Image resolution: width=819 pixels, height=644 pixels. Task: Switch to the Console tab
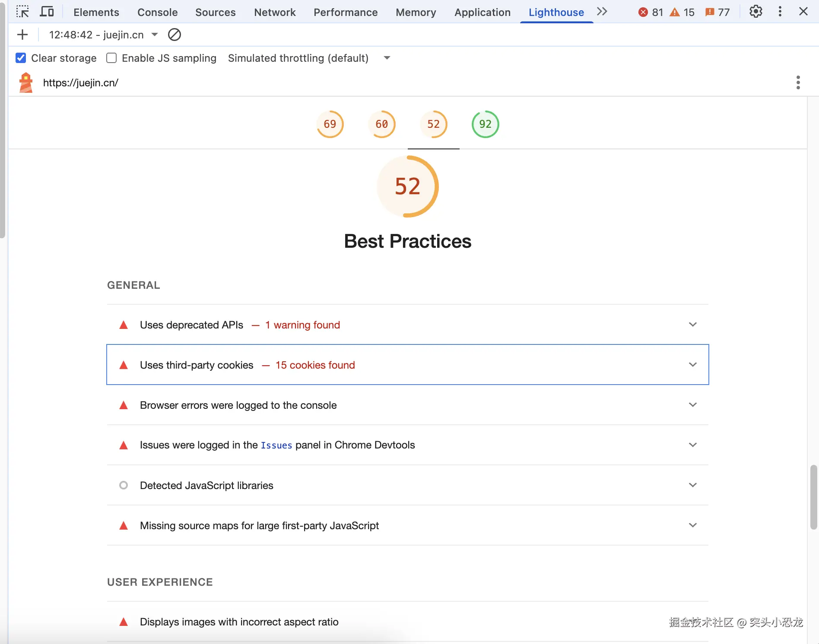[158, 12]
